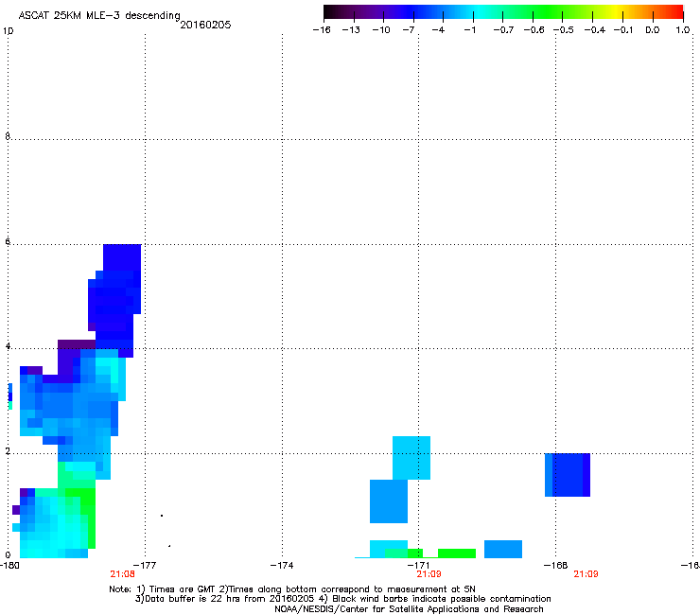The width and height of the screenshot is (700, 615).
Task: Click the title 'ASCAT 25KM MLE-3 descending'
Action: [99, 16]
